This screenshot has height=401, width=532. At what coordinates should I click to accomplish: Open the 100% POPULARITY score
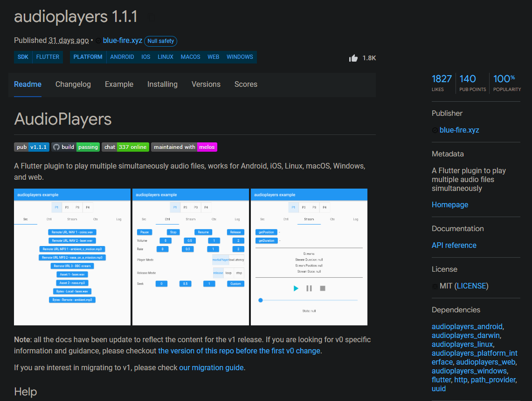tap(507, 83)
